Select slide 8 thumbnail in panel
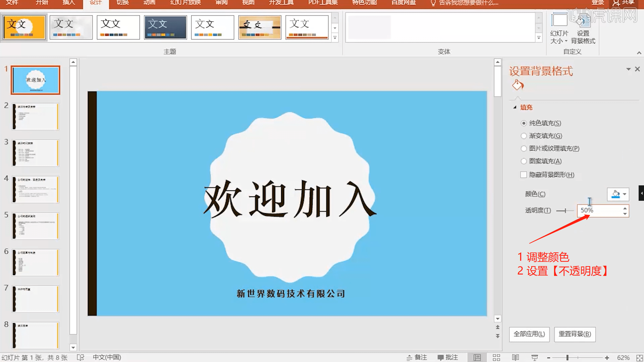This screenshot has height=362, width=644. (x=35, y=335)
